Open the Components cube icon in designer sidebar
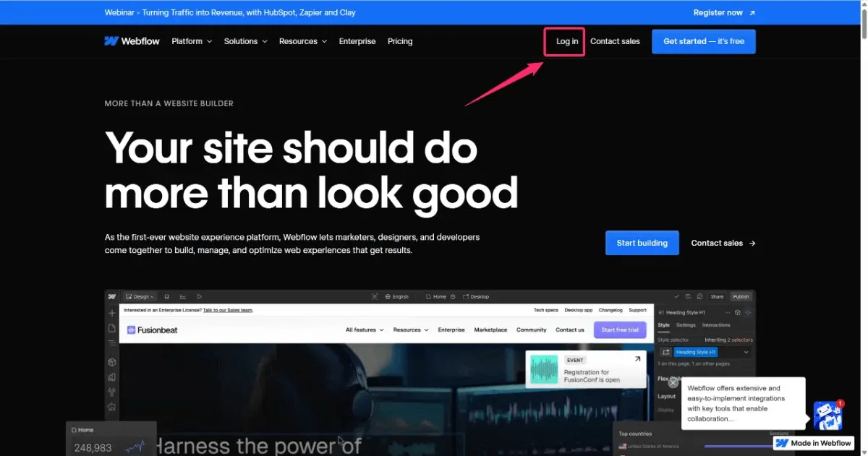The height and width of the screenshot is (456, 868). (112, 361)
